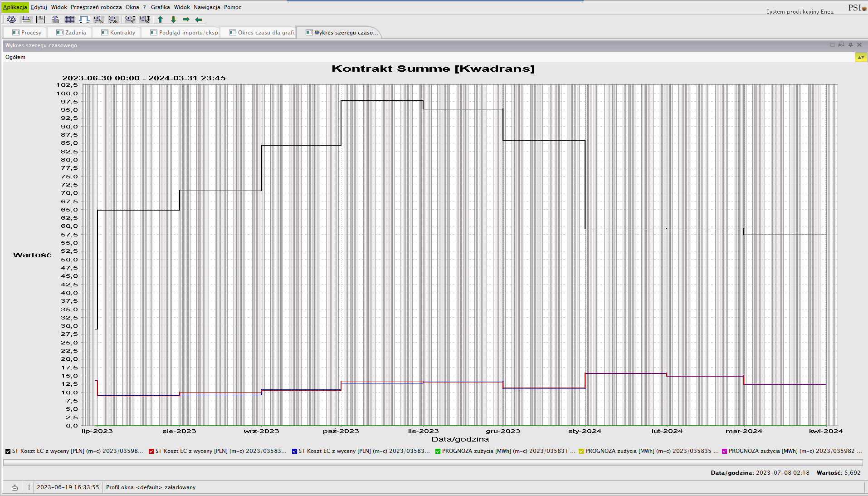The width and height of the screenshot is (868, 496).
Task: Click the vertical zoom in icon
Action: pyautogui.click(x=131, y=20)
